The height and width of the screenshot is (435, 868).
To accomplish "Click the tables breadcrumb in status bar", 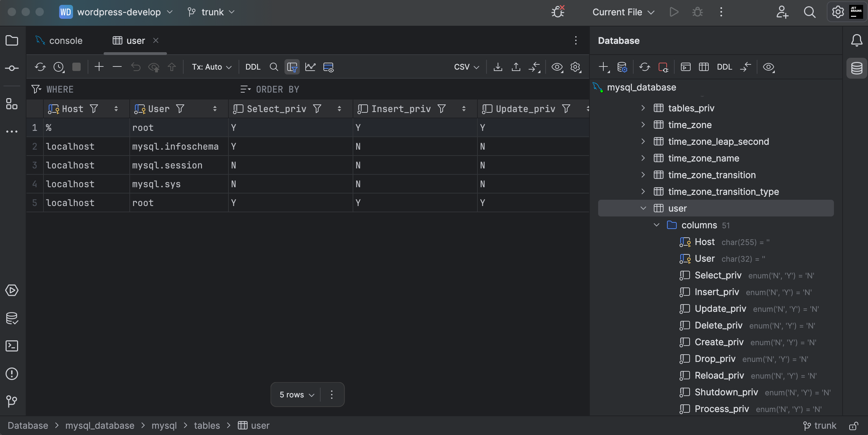I will pos(207,426).
